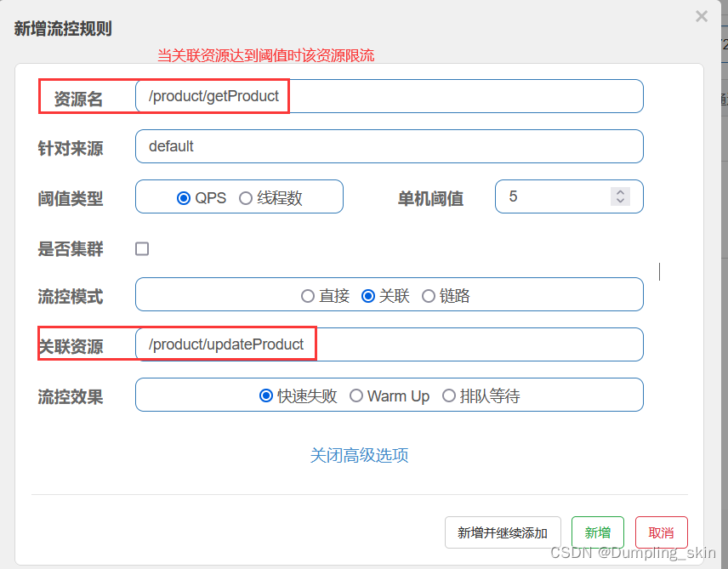Click the red 取消 button
The image size is (728, 569).
coord(661,532)
